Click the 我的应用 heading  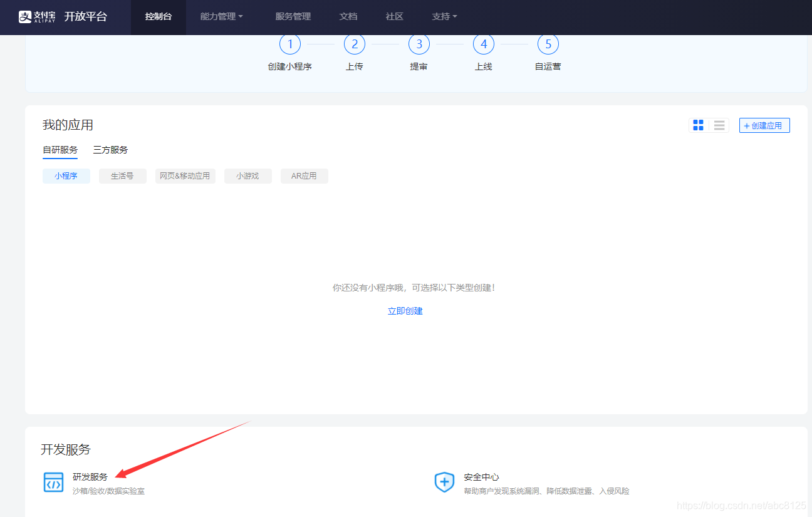(68, 125)
